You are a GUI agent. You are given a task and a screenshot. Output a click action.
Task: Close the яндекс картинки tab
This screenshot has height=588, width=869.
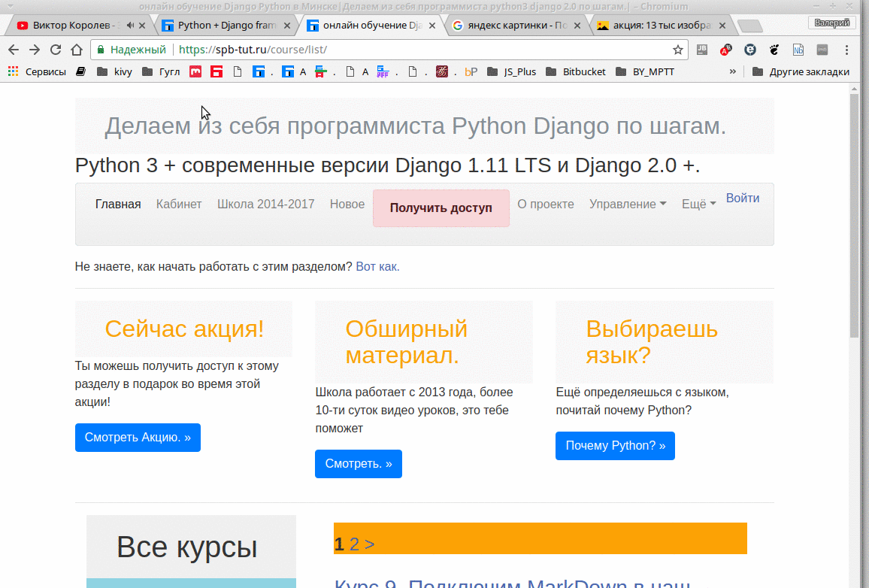(577, 26)
